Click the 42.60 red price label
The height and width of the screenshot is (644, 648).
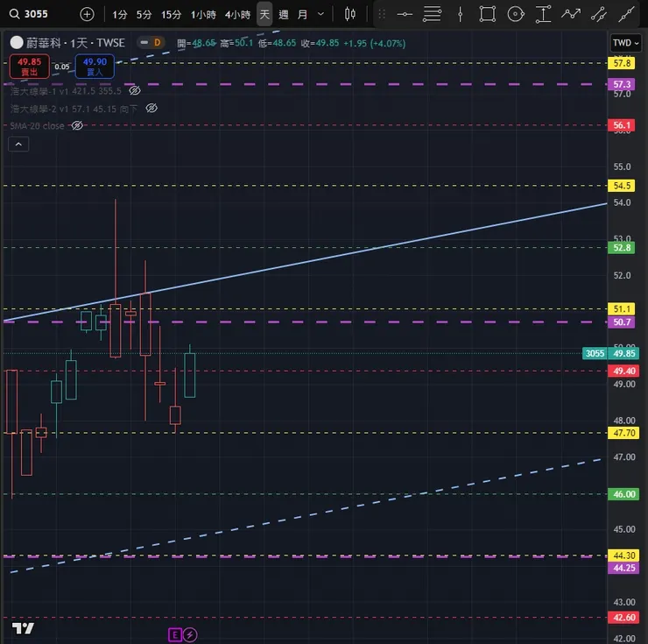pyautogui.click(x=623, y=618)
